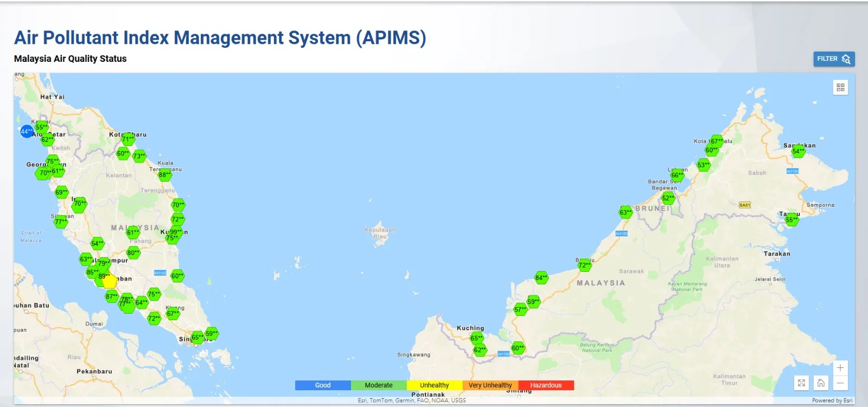868x407 pixels.
Task: Click the APIMS page title heading
Action: click(x=220, y=38)
